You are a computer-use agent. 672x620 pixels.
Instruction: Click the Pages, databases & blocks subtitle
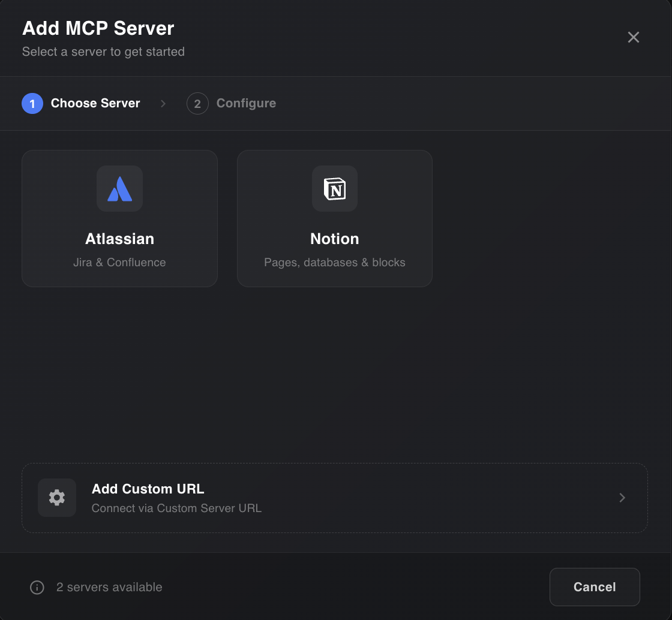click(334, 262)
